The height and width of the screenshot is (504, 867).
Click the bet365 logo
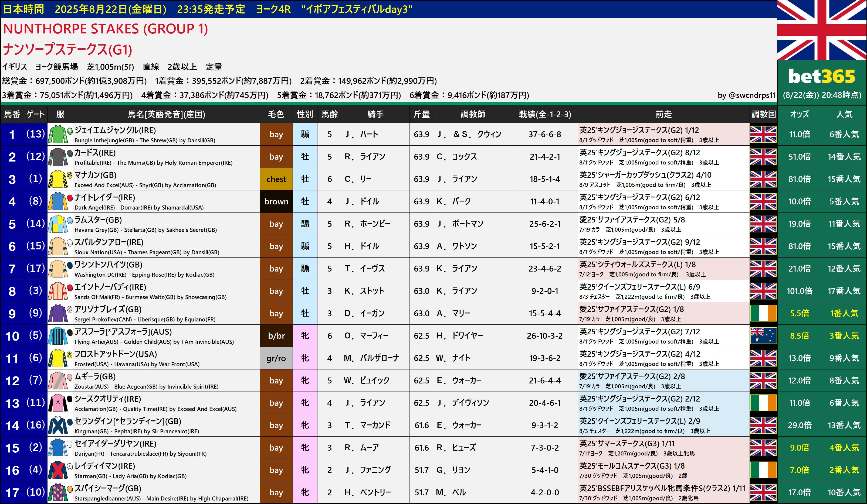tap(822, 76)
